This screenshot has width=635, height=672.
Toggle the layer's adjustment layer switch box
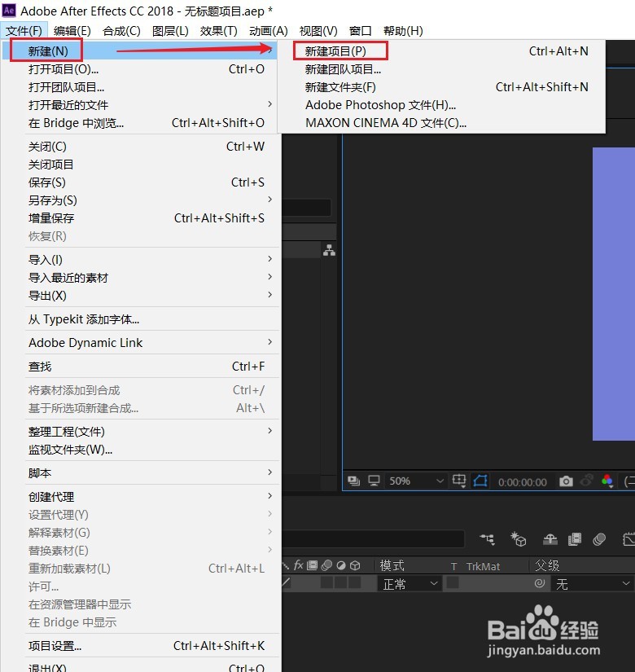pos(340,582)
